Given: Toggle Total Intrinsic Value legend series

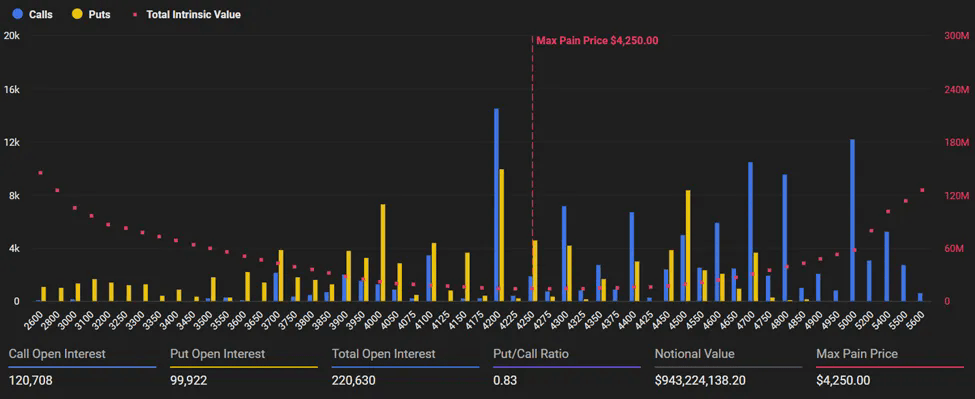Looking at the screenshot, I should tap(187, 14).
